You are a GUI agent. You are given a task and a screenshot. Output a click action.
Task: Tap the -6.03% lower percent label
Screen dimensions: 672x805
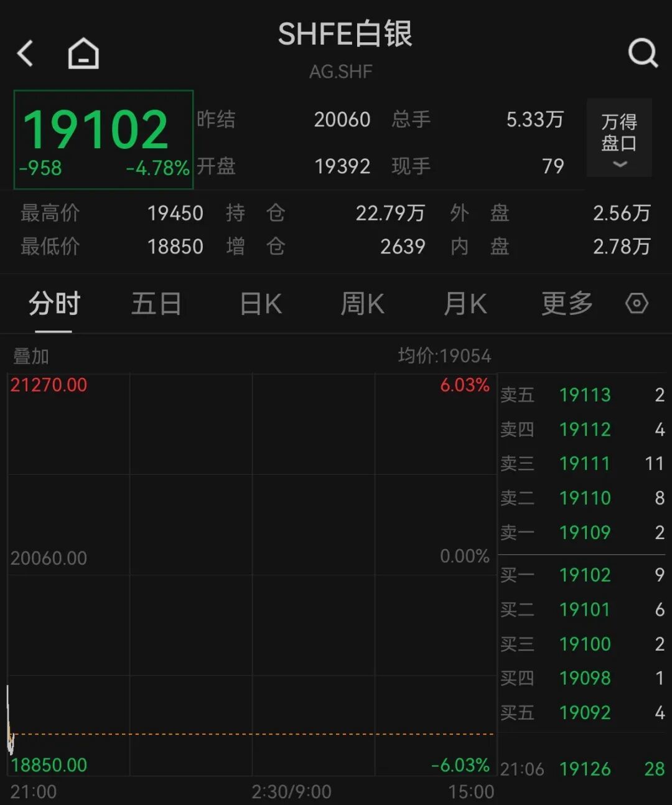coord(460,765)
